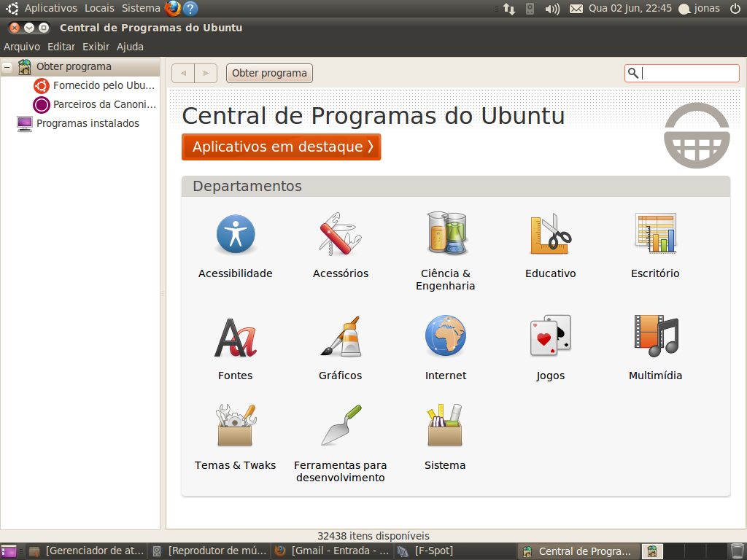Open the Jogos playing cards icon

coord(551,335)
